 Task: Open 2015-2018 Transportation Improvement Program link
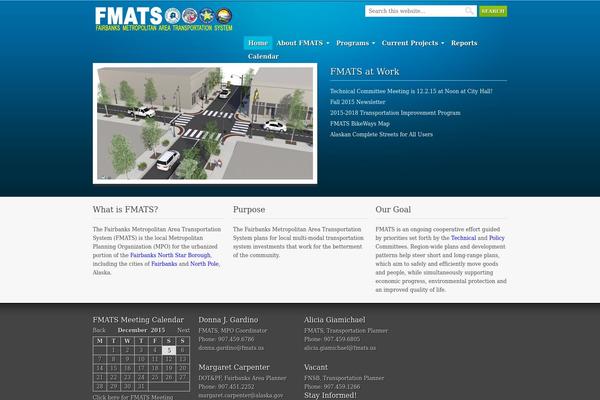tap(395, 113)
